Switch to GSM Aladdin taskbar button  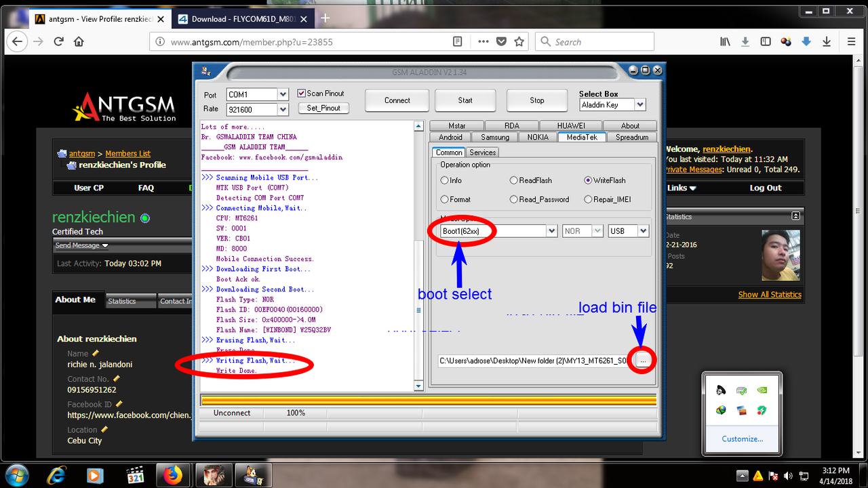[x=254, y=474]
